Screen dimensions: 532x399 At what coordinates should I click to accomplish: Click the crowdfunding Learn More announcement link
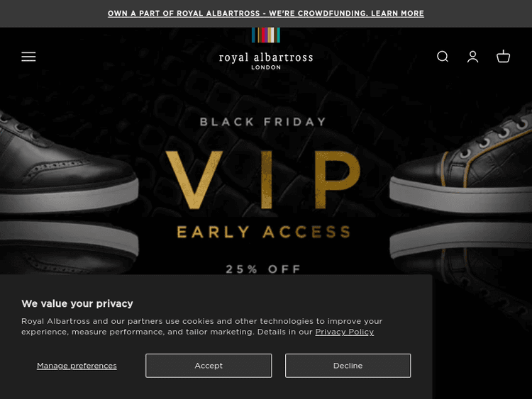pyautogui.click(x=266, y=13)
